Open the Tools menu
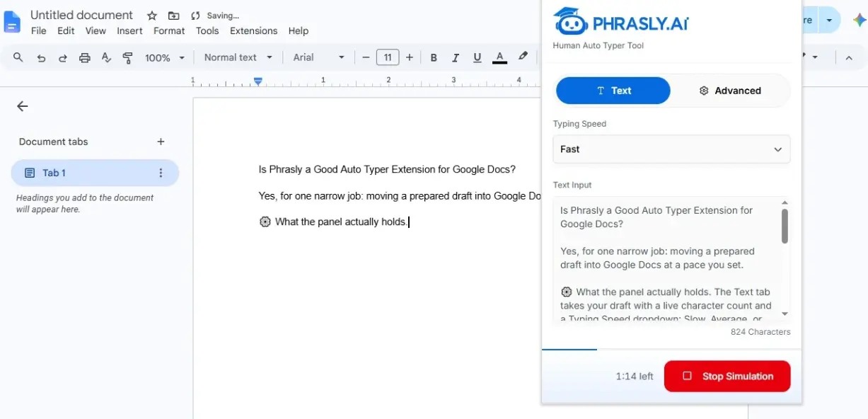The height and width of the screenshot is (419, 868). (x=207, y=30)
